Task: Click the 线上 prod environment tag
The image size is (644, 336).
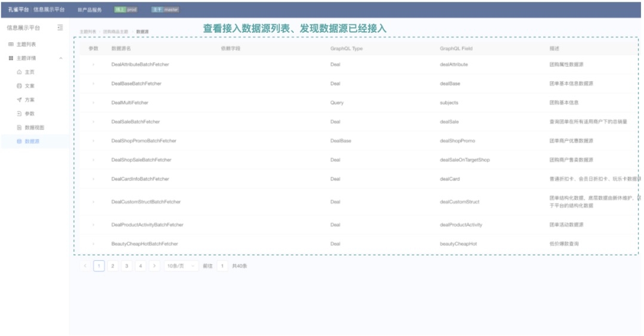Action: 126,10
